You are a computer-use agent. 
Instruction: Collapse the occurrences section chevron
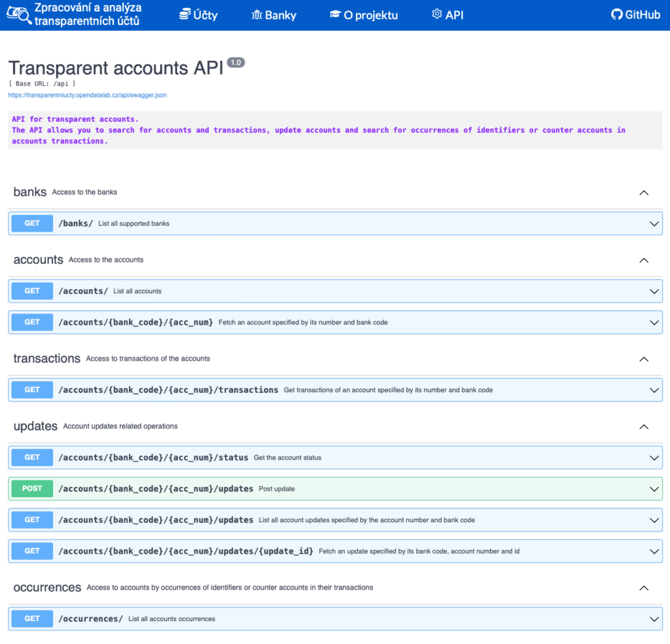[x=644, y=588]
